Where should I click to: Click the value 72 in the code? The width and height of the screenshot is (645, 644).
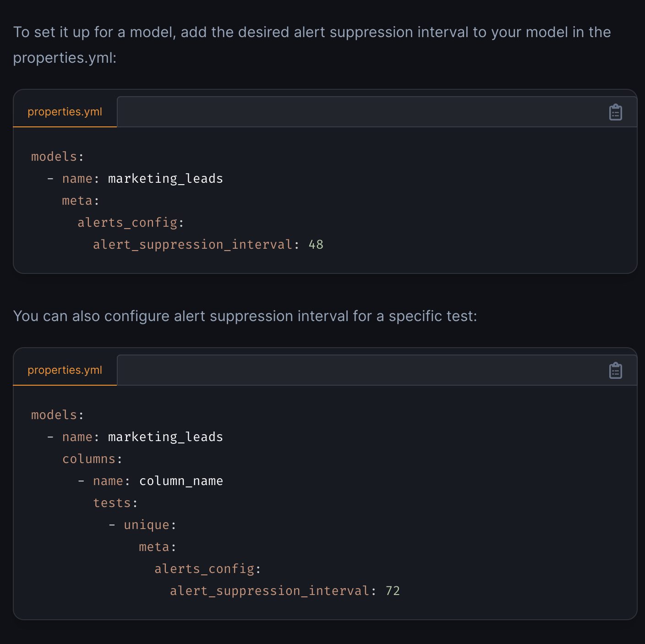(393, 591)
